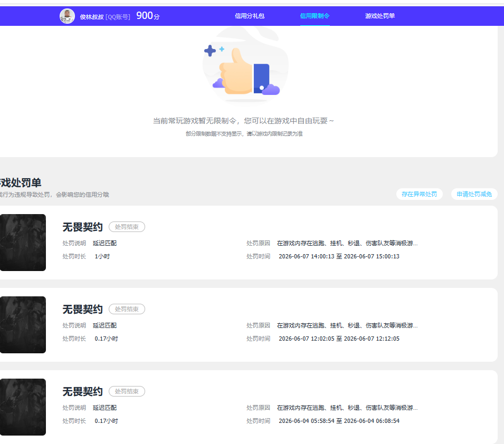Click 无畏契约 title of the 1小时 penalty
Viewport: 504px width, 444px height.
(83, 227)
